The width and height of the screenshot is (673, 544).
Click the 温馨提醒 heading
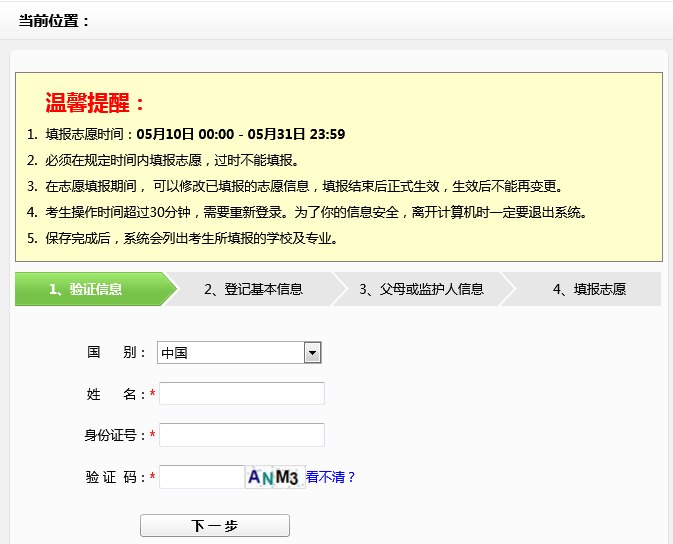pos(96,104)
